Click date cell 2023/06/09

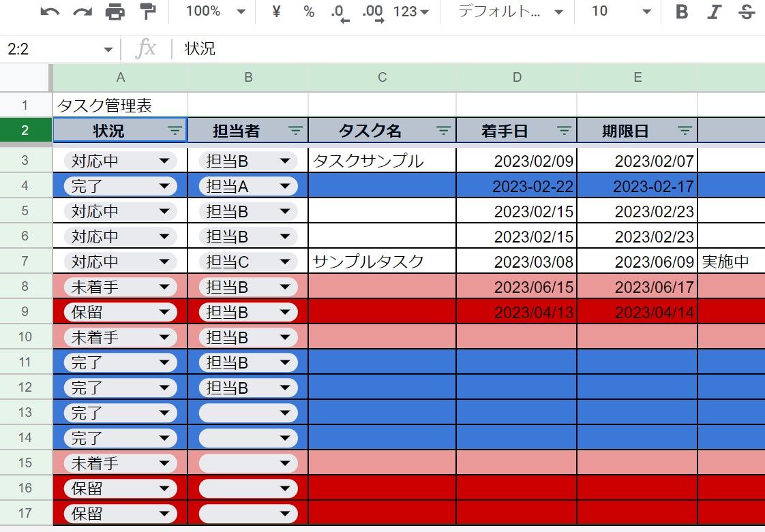point(637,262)
